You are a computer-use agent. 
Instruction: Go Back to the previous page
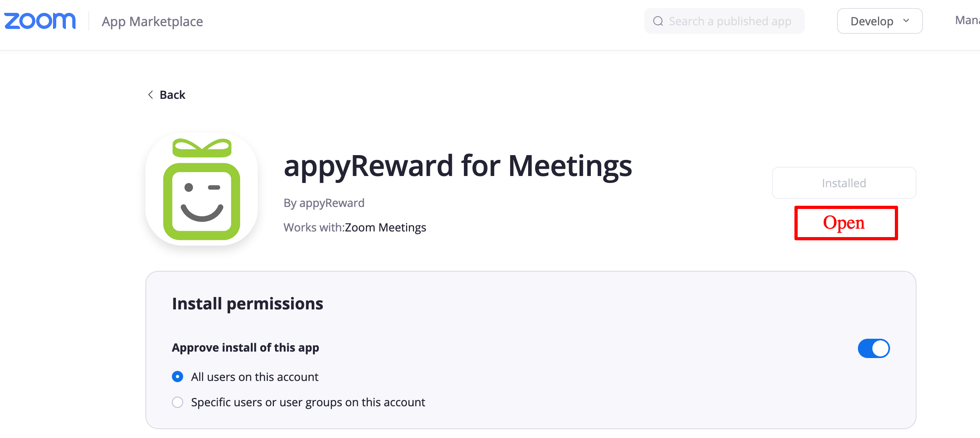point(172,95)
